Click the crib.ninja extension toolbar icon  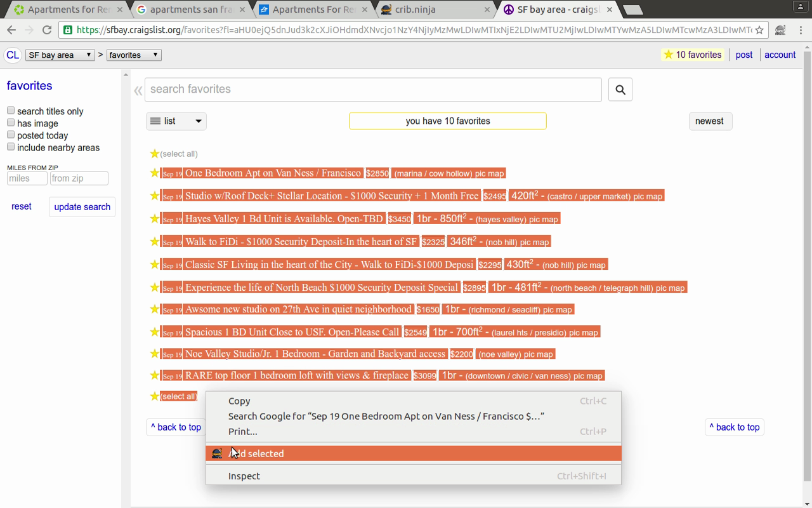click(780, 30)
